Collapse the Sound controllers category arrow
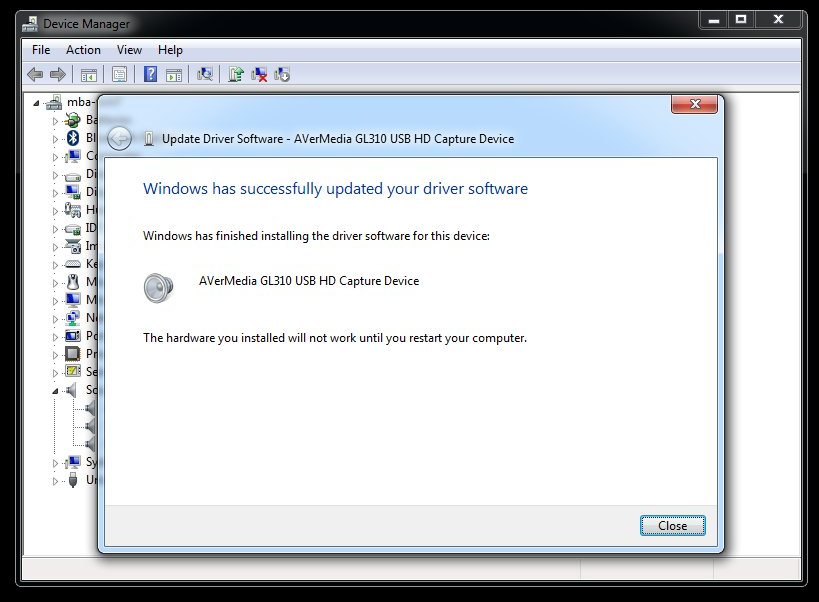Image resolution: width=819 pixels, height=602 pixels. (x=55, y=391)
